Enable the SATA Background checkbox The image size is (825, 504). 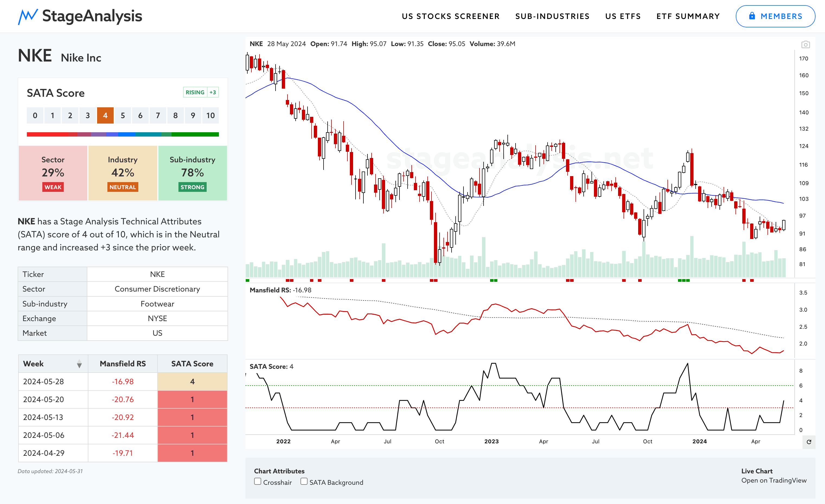[x=304, y=481]
